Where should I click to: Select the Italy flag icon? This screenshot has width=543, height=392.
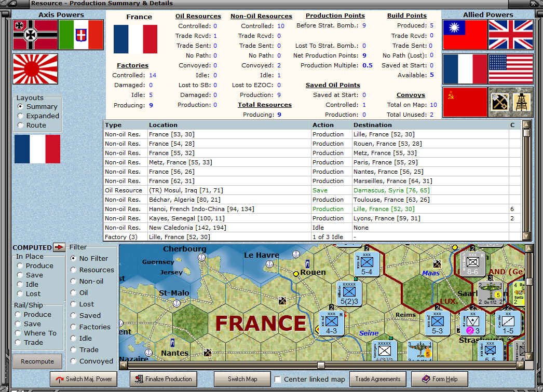[81, 35]
